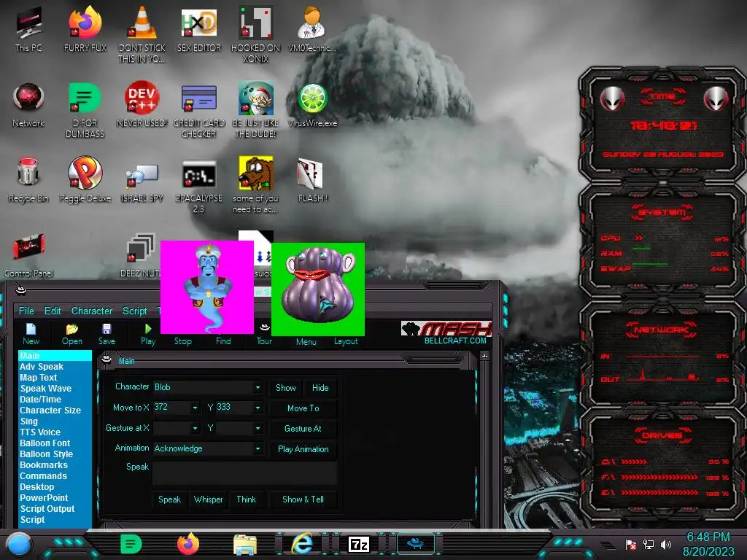Click the Hide character button
Screen dimensions: 747x560
320,388
